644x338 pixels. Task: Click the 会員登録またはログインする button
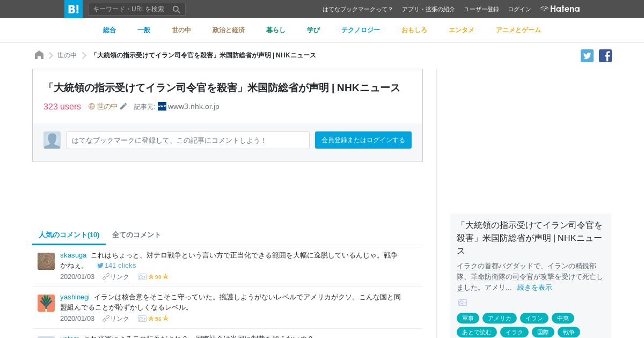363,140
